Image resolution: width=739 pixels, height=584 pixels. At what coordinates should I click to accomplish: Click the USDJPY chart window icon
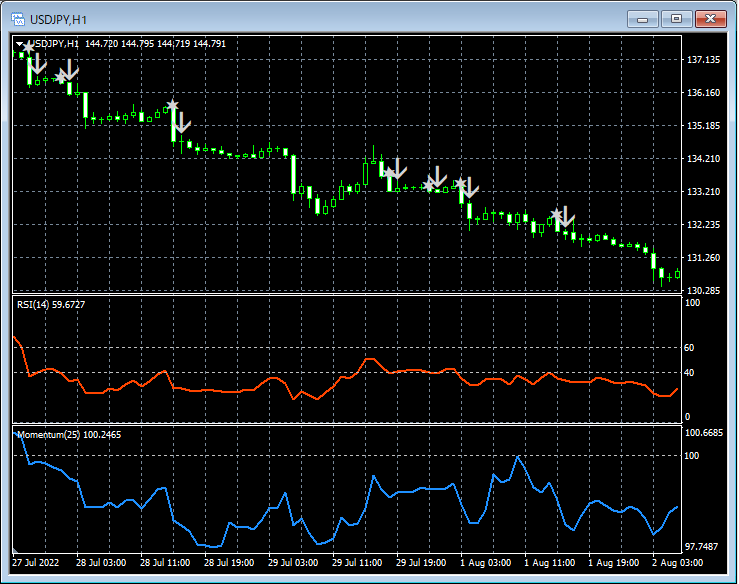pos(16,19)
